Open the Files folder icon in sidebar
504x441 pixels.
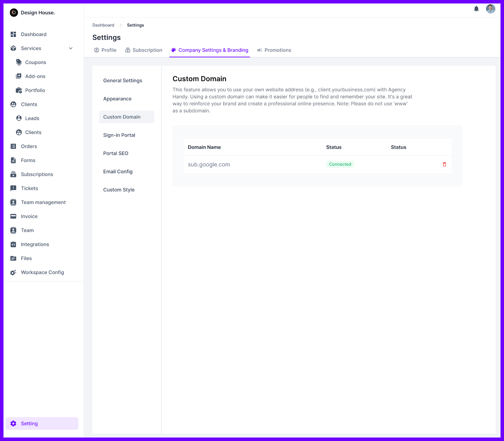pyautogui.click(x=13, y=258)
